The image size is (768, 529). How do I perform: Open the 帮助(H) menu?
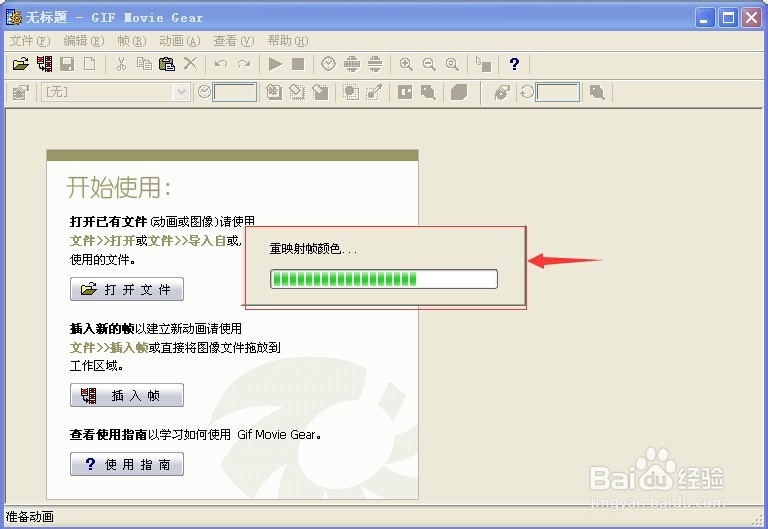click(x=288, y=41)
